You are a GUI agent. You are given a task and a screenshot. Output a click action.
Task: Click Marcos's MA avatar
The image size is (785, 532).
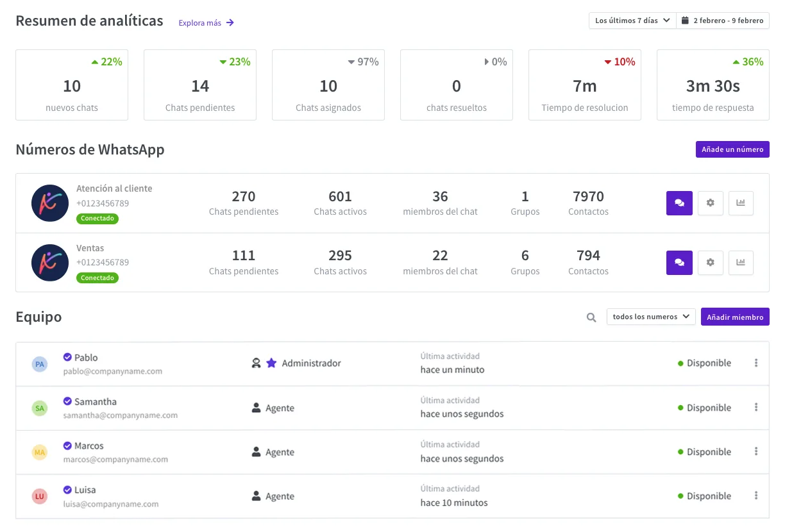click(40, 453)
